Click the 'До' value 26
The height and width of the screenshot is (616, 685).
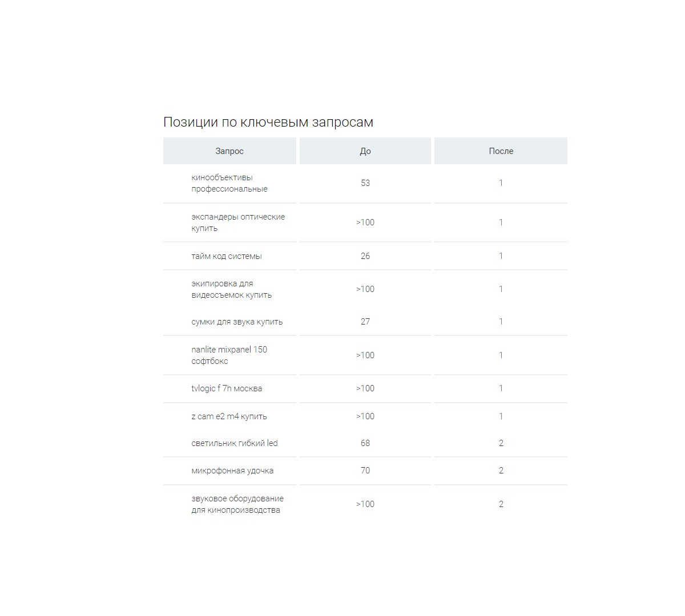click(x=365, y=256)
